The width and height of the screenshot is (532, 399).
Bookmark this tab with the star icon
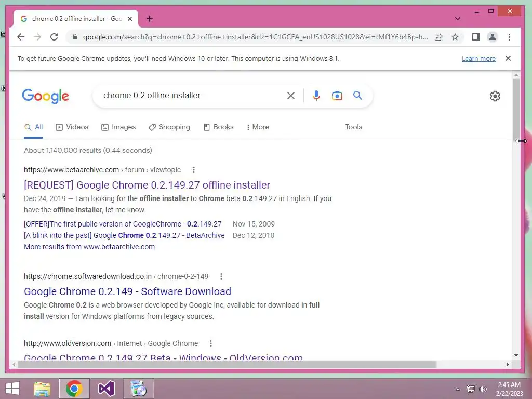point(455,37)
